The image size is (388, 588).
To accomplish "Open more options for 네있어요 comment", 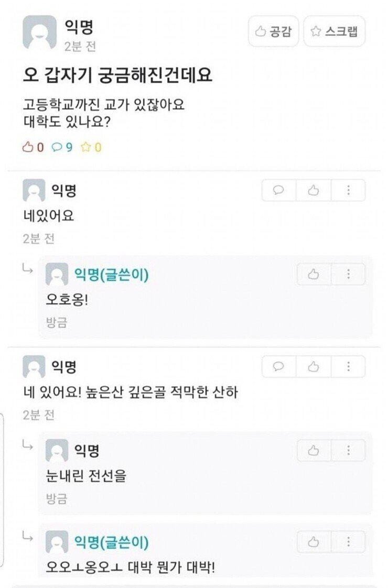I will point(348,190).
